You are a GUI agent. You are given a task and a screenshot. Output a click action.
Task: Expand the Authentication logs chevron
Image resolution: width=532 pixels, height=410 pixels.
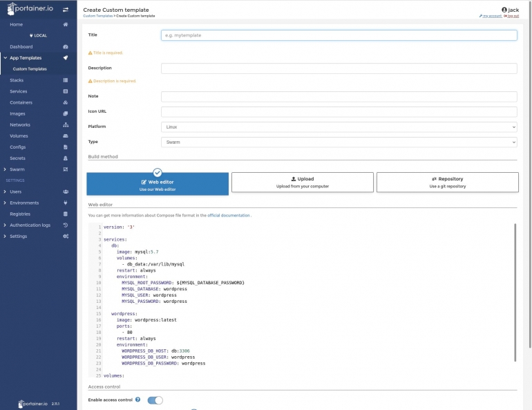[5, 225]
